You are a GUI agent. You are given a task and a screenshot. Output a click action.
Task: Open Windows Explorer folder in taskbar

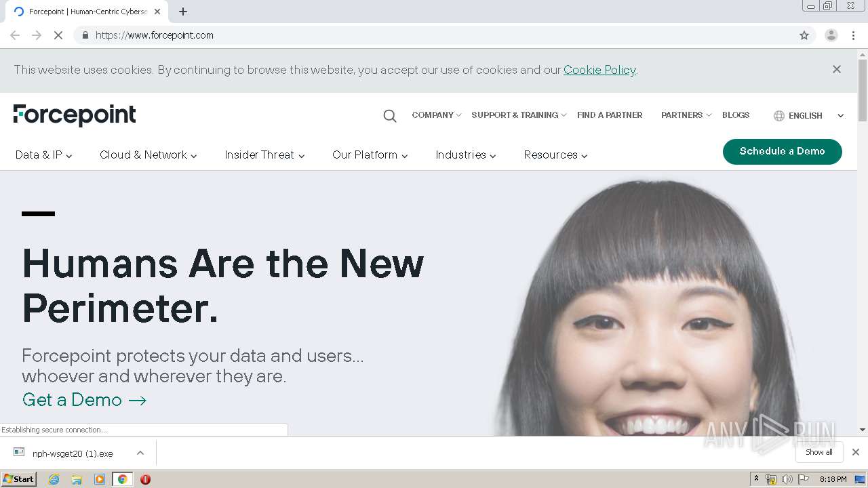[77, 479]
